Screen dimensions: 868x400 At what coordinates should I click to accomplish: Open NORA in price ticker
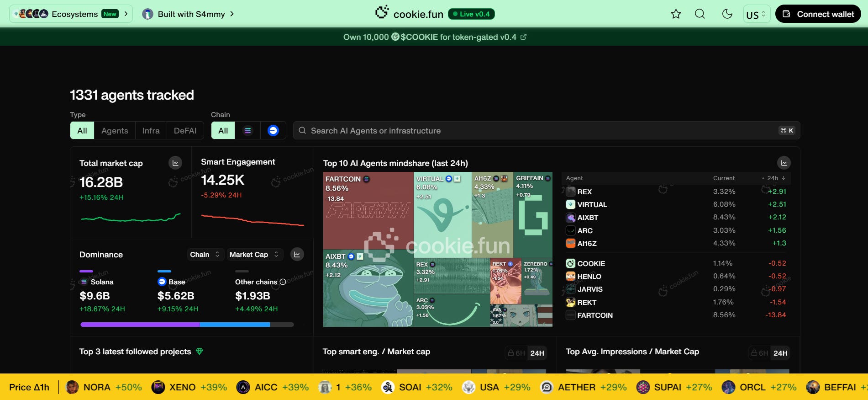pos(104,387)
